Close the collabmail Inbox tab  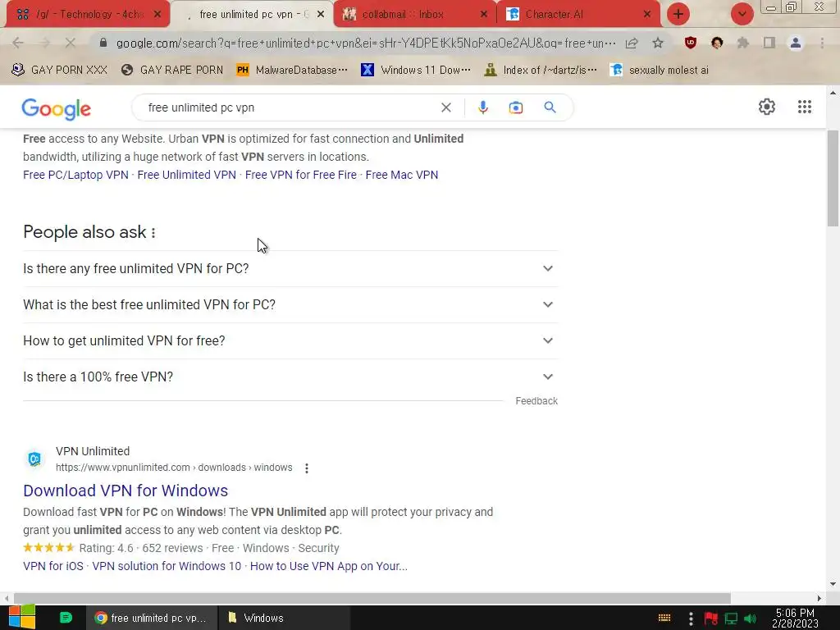click(484, 15)
